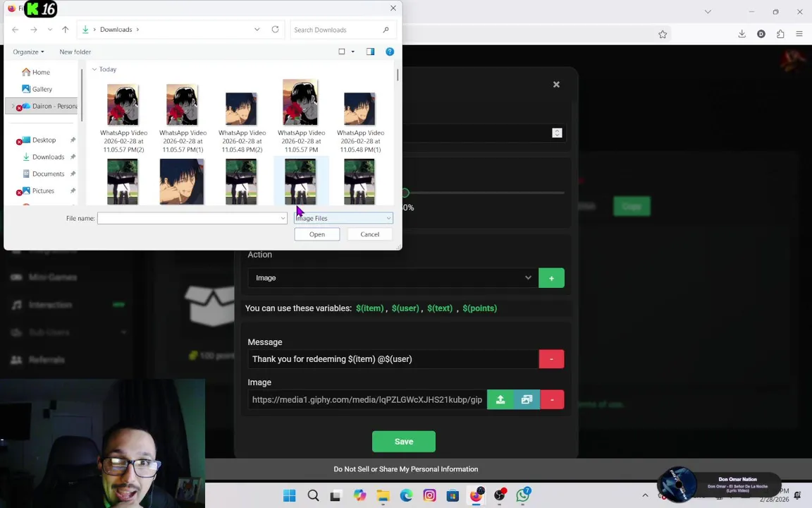Open Pictures from quick access
Screen dimensions: 812x508
point(44,190)
